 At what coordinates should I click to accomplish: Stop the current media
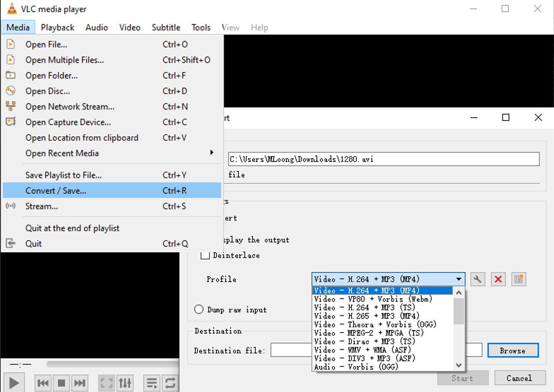pos(61,382)
